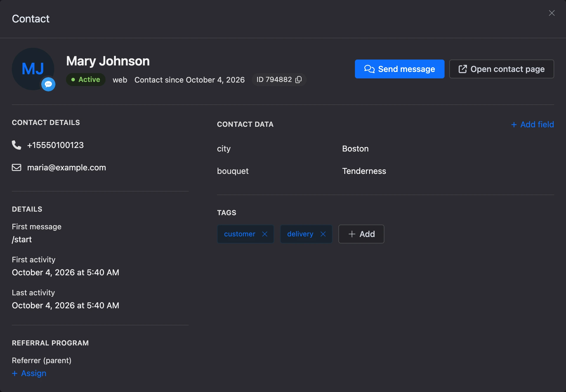The height and width of the screenshot is (392, 566).
Task: Click the Contact since October 4, 2026 text
Action: pyautogui.click(x=190, y=80)
